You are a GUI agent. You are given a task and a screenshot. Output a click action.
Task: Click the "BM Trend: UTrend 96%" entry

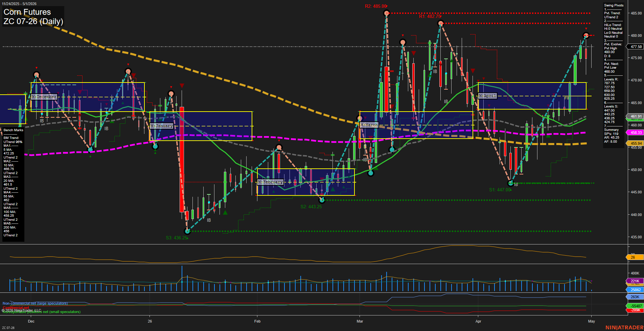(x=13, y=140)
